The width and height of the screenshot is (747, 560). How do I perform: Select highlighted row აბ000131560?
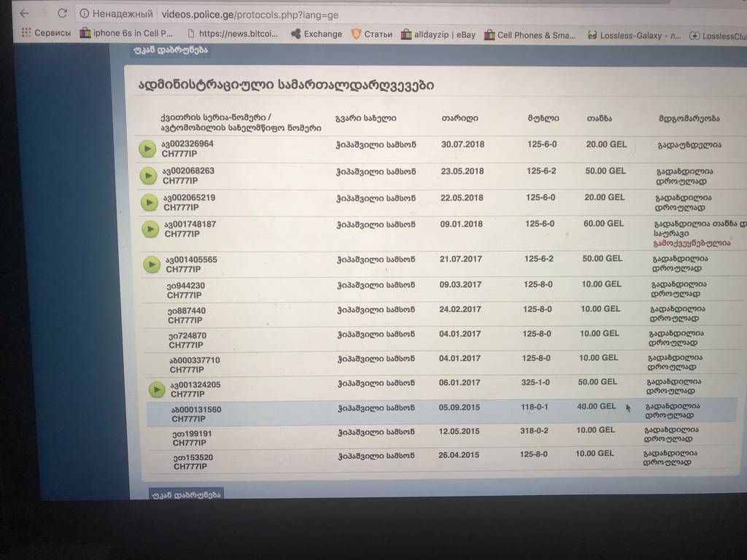[x=441, y=413]
